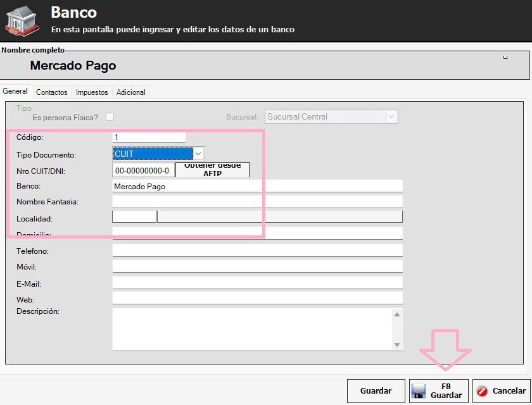Expand the Sucursal Central dropdown
This screenshot has height=405, width=532.
(x=391, y=116)
